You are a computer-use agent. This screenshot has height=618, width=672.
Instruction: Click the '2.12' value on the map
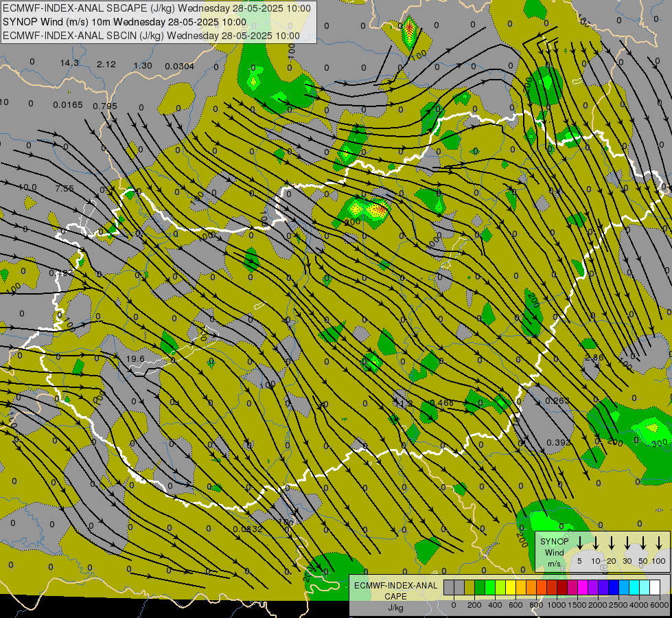point(106,65)
